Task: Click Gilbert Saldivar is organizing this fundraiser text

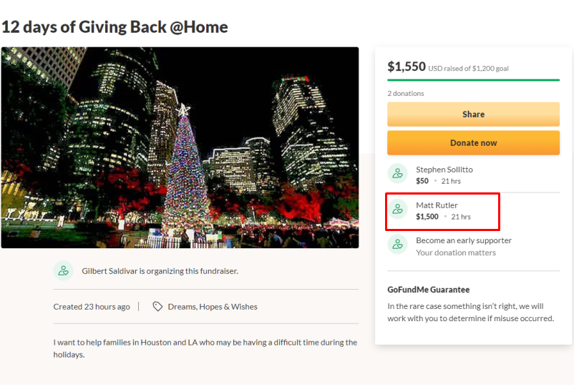Action: 160,271
